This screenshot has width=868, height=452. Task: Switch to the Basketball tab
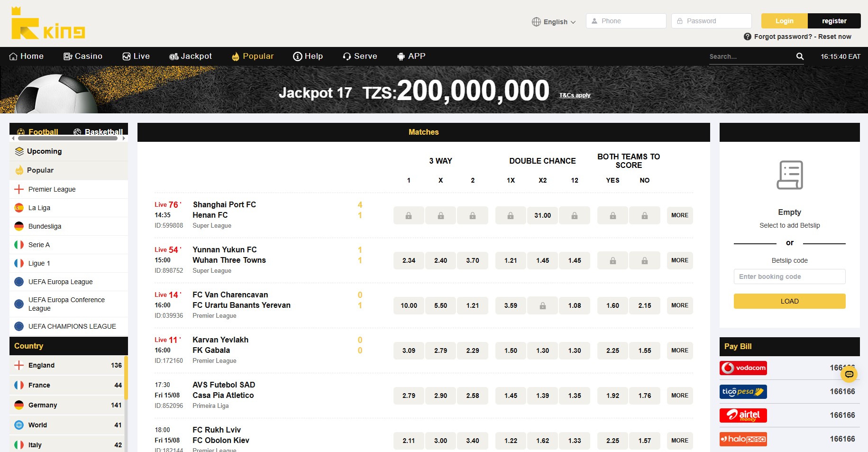coord(98,132)
